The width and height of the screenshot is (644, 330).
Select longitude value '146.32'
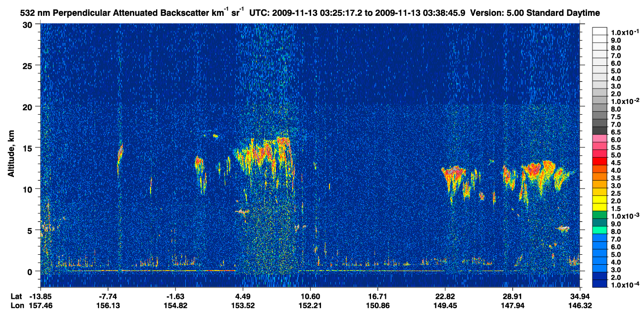[x=580, y=306]
